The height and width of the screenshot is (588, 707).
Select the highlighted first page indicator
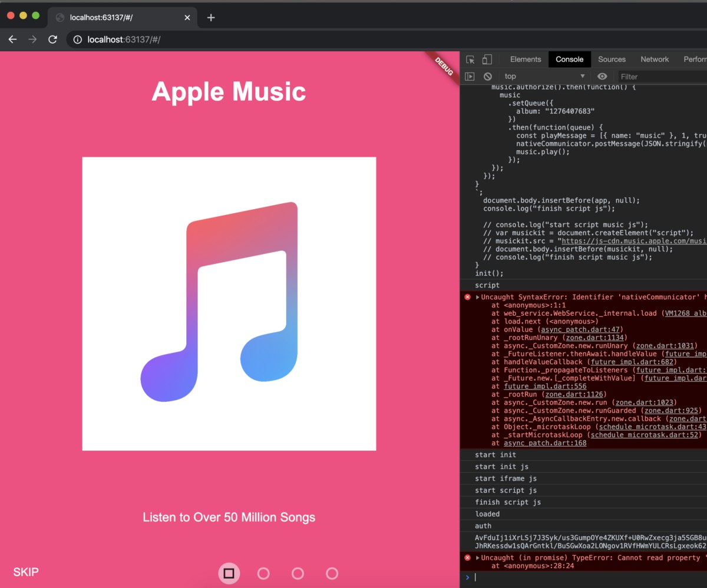[x=229, y=573]
